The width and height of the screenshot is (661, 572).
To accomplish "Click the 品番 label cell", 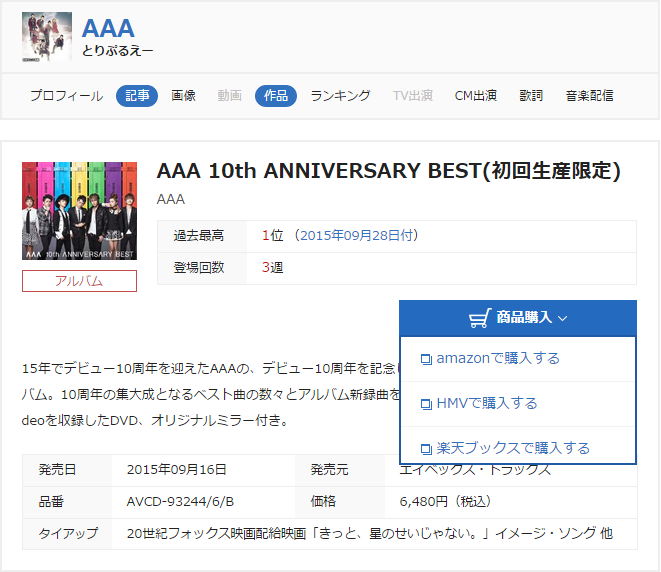I will 67,502.
